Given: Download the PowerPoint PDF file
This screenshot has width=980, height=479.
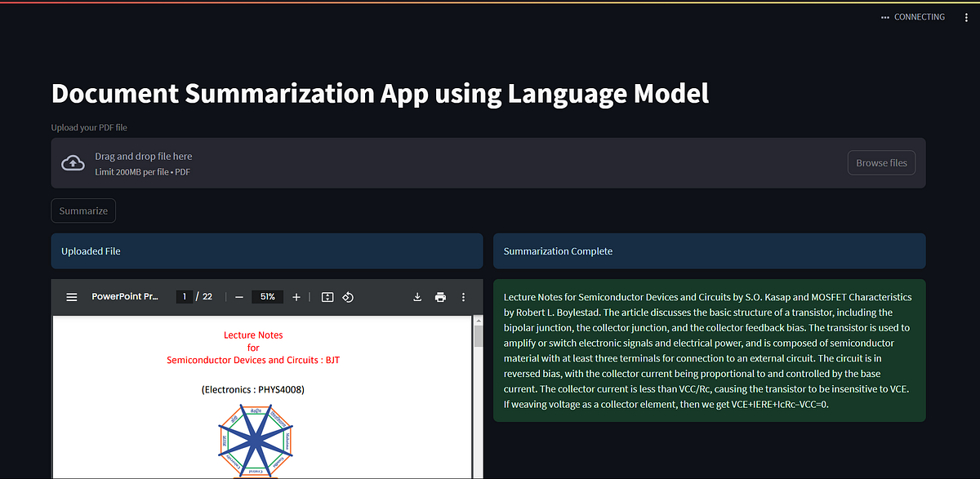Looking at the screenshot, I should [417, 297].
